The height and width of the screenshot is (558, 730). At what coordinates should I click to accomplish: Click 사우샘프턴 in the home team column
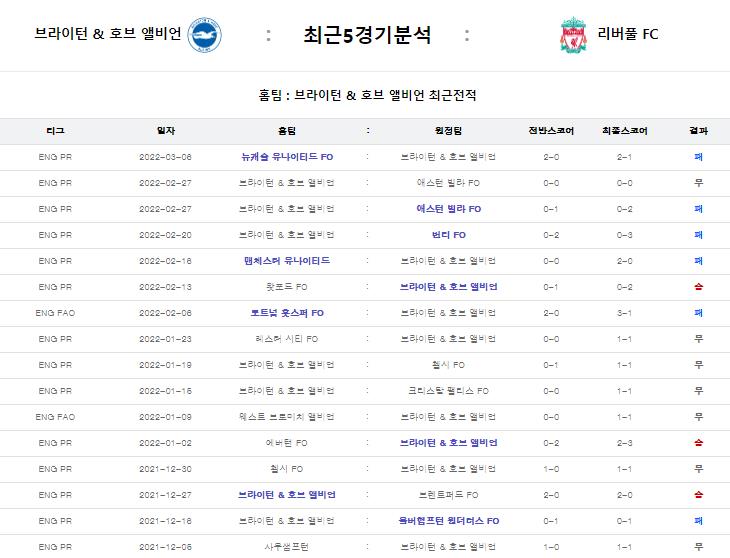(286, 547)
